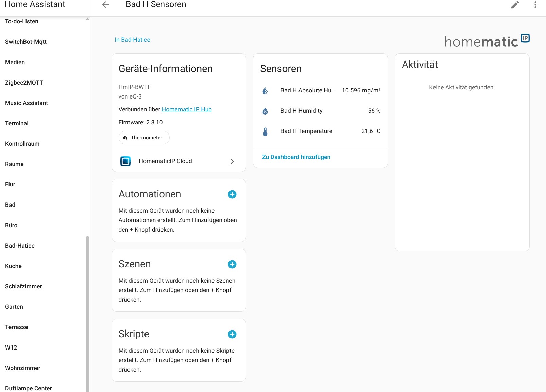Add a new script with plus icon
Screen dimensions: 546x392
[232, 334]
